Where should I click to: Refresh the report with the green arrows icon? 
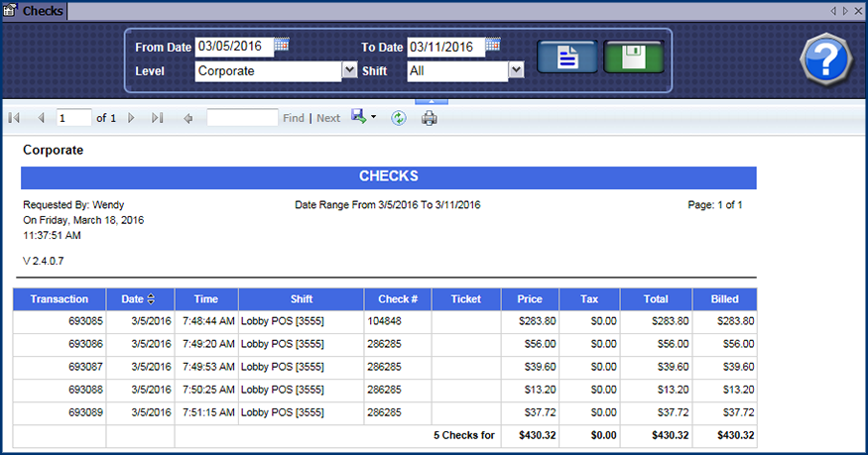[x=399, y=118]
